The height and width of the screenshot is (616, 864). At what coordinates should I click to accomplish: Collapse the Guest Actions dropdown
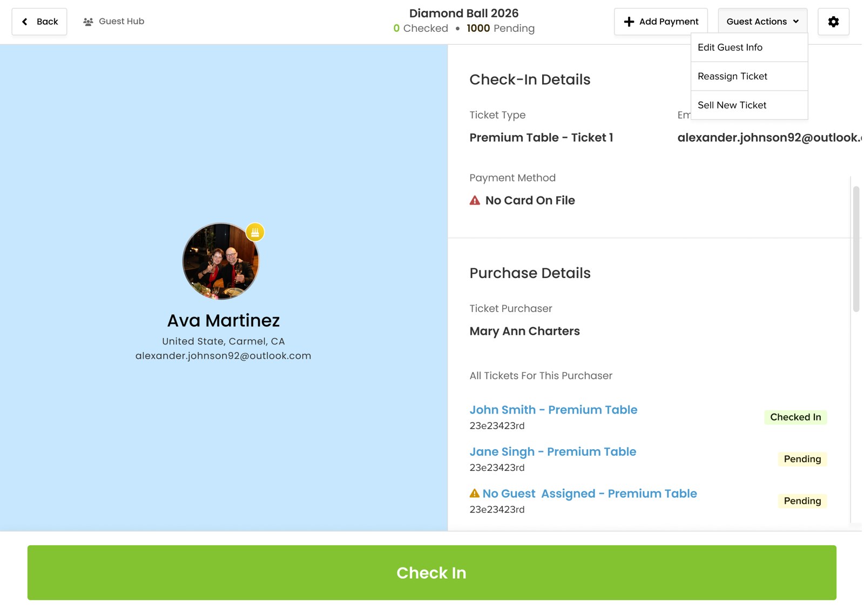762,22
